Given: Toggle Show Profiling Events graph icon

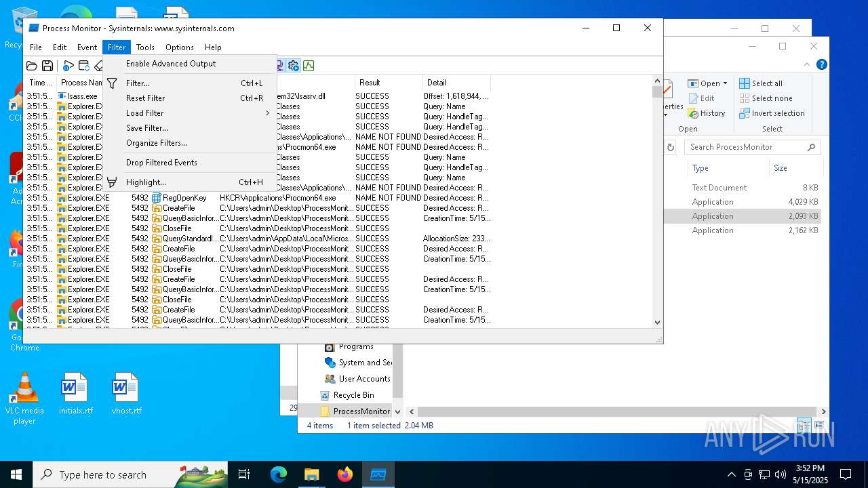Looking at the screenshot, I should [x=309, y=66].
